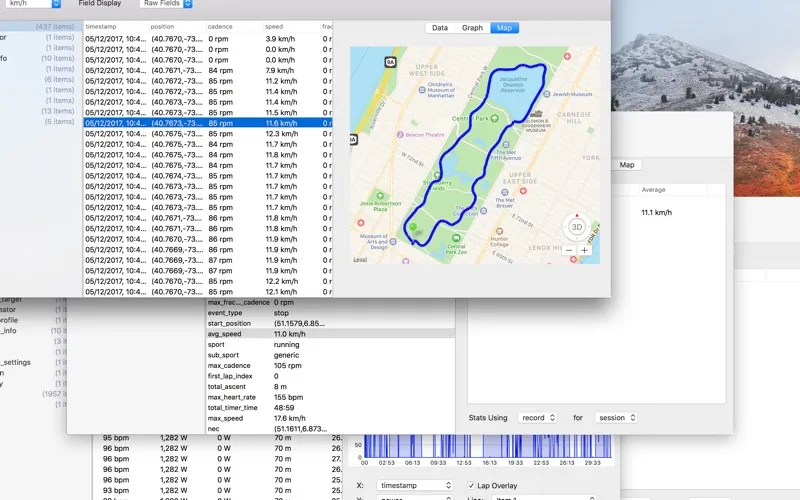The image size is (800, 500).
Task: Select the Josie Robertson Plaza park marker
Action: pyautogui.click(x=380, y=196)
